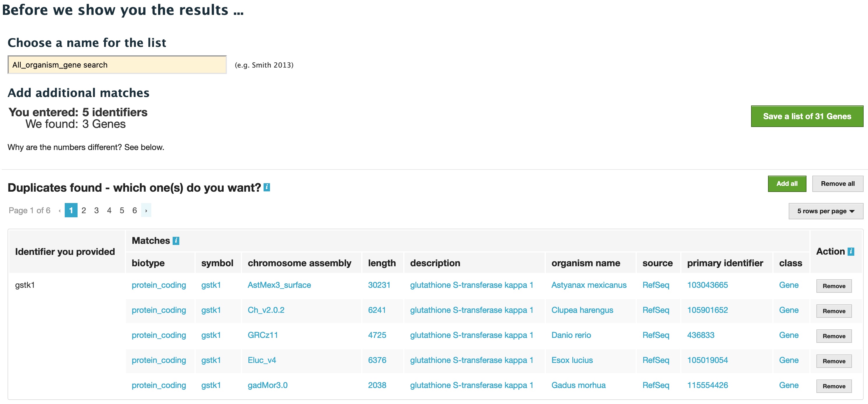The image size is (868, 404).
Task: Open info icon beside Duplicates found heading
Action: [x=266, y=187]
